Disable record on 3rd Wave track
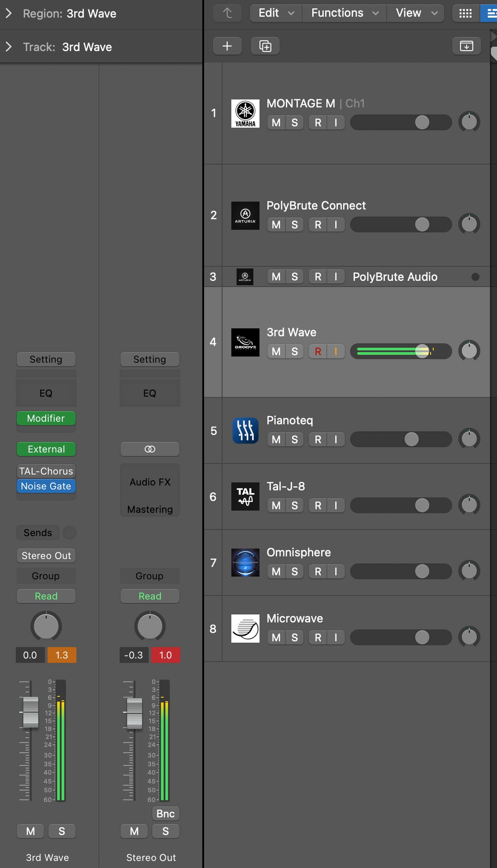This screenshot has width=497, height=868. pos(318,351)
